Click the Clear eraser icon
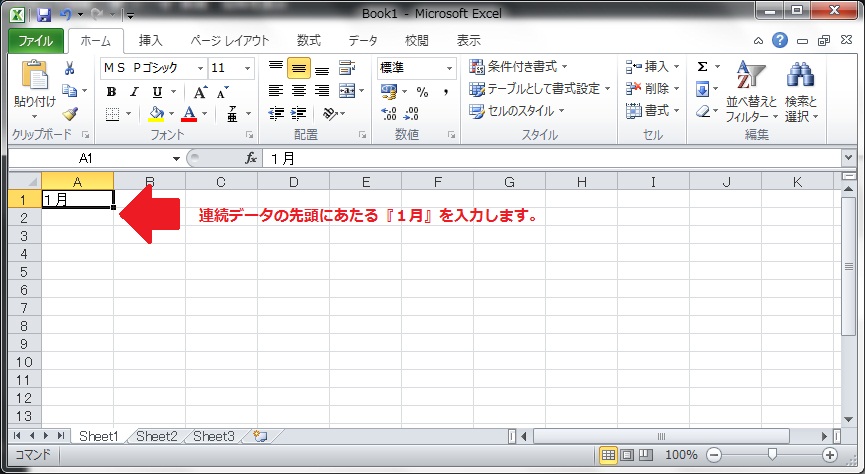This screenshot has width=865, height=474. pyautogui.click(x=703, y=111)
